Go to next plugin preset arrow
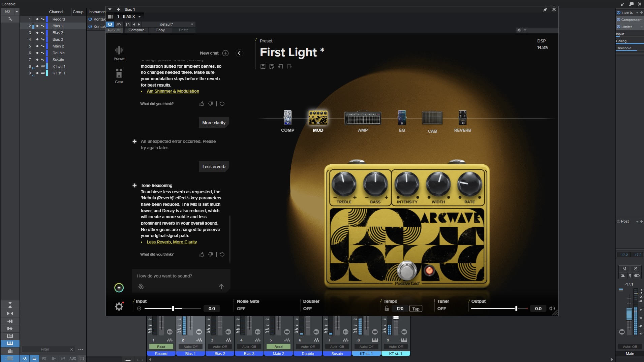This screenshot has width=644, height=362. click(139, 24)
